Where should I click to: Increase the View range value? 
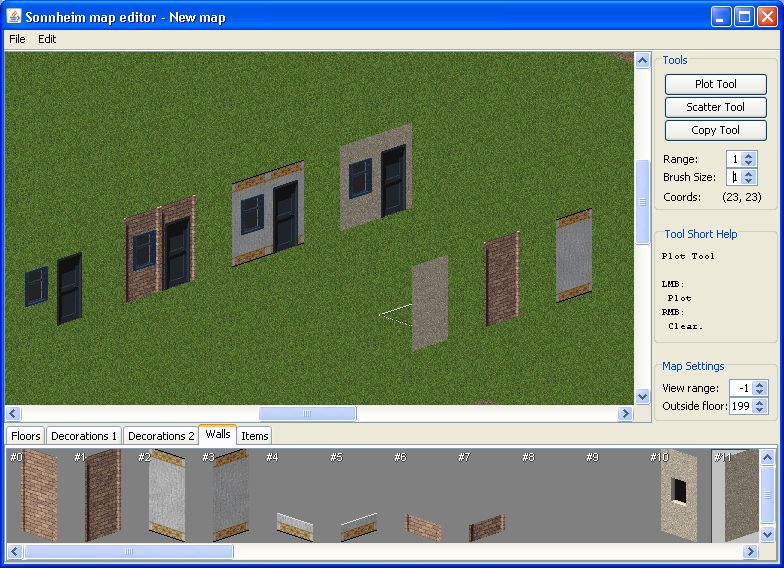click(x=760, y=384)
